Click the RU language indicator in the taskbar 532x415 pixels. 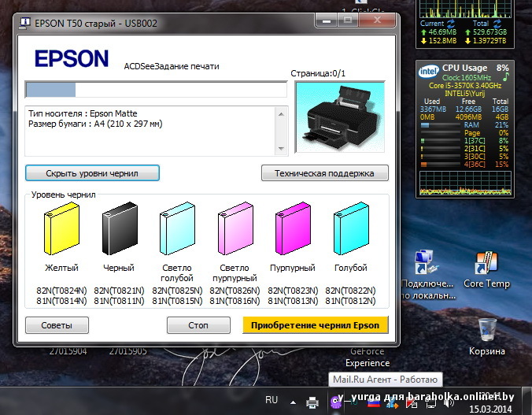272,400
